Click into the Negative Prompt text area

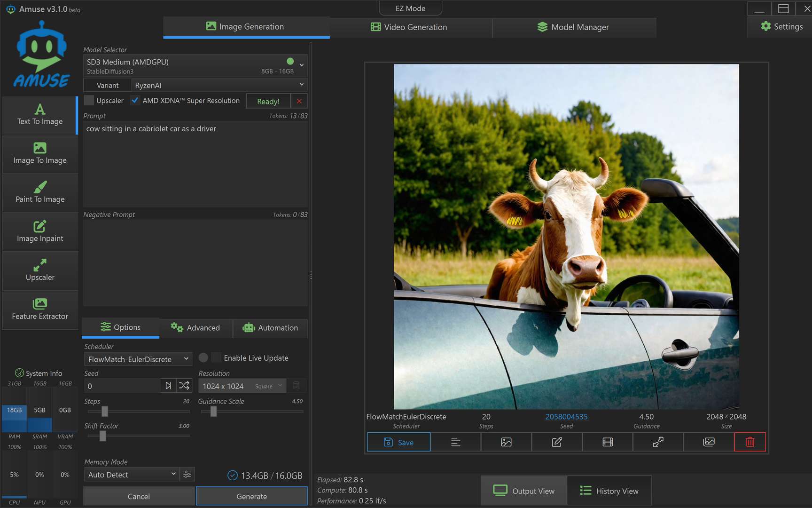tap(195, 262)
